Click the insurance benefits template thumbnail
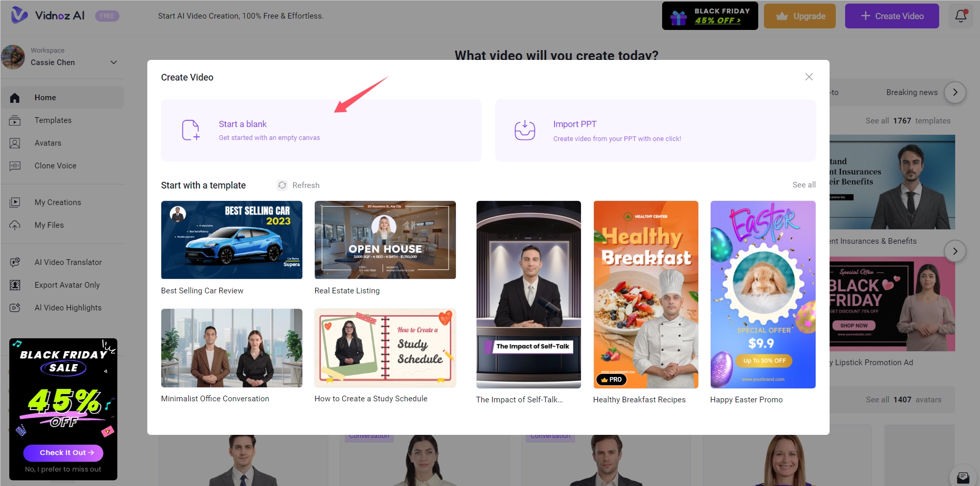This screenshot has height=486, width=980. 892,182
